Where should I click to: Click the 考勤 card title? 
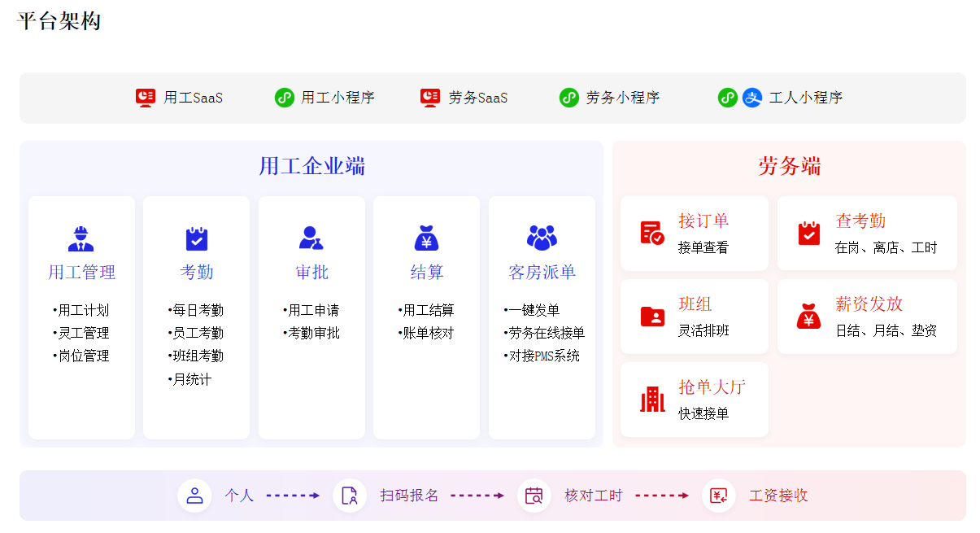click(197, 272)
